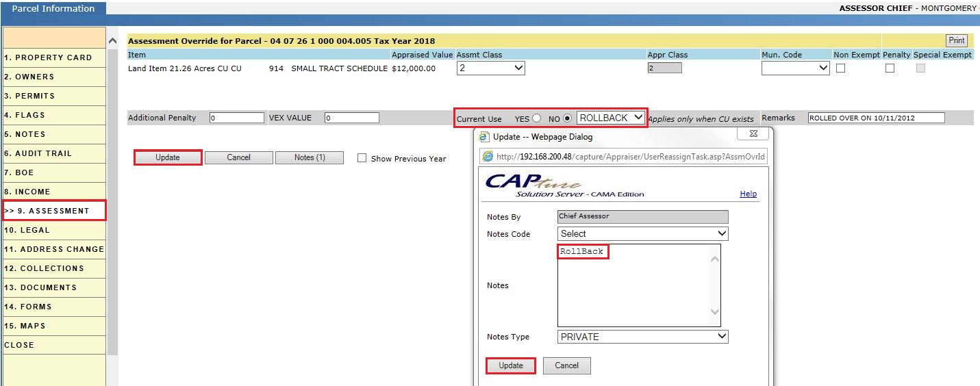Open 10. Legal section
Screen dimensions: 980x386
(53, 230)
